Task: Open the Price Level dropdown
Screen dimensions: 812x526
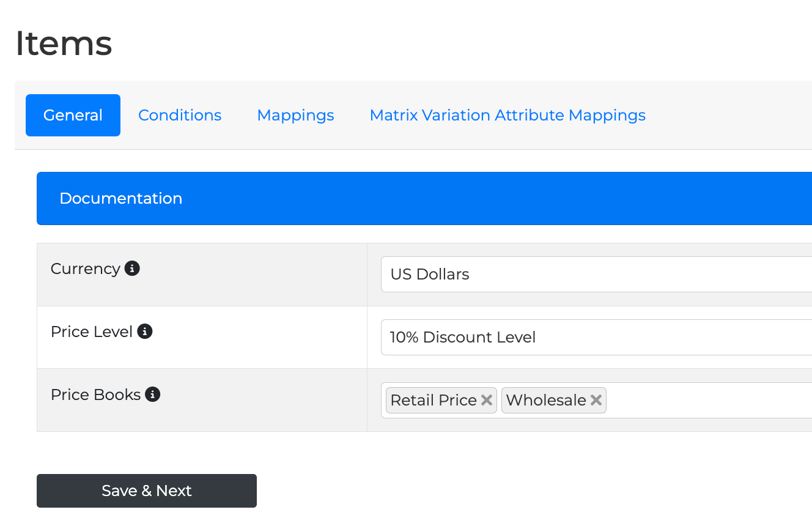Action: 596,337
